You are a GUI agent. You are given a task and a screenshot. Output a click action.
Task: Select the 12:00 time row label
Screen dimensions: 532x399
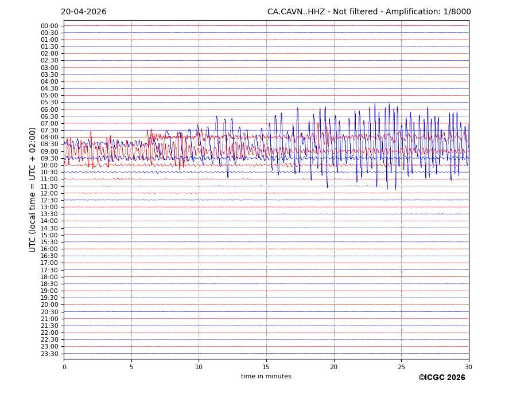click(x=49, y=193)
